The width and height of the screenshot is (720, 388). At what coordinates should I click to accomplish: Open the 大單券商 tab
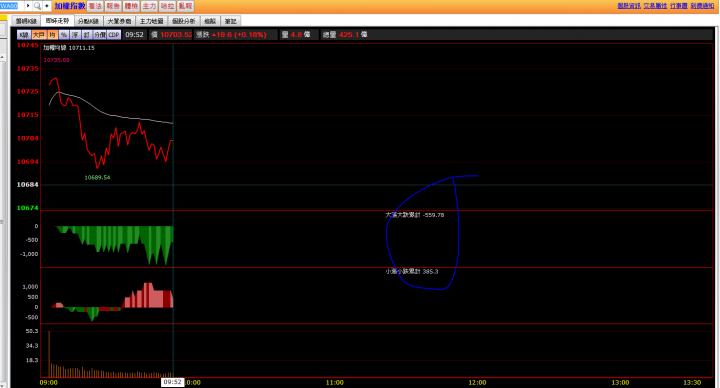[119, 21]
